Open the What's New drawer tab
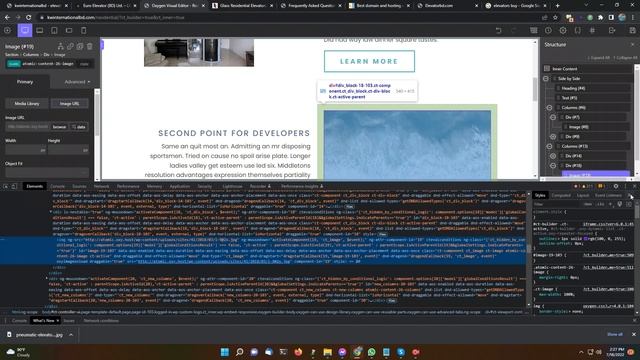Viewport: 640px width, 360px height. 44,321
